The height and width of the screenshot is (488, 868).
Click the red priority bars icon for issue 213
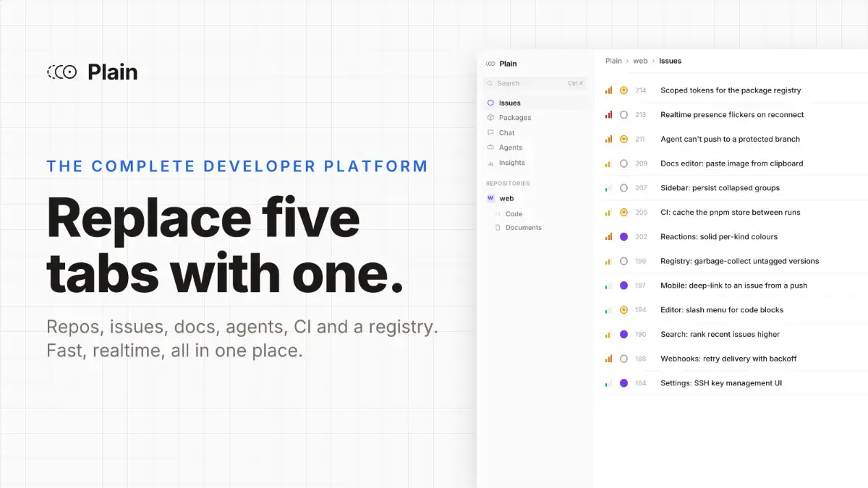coord(608,114)
